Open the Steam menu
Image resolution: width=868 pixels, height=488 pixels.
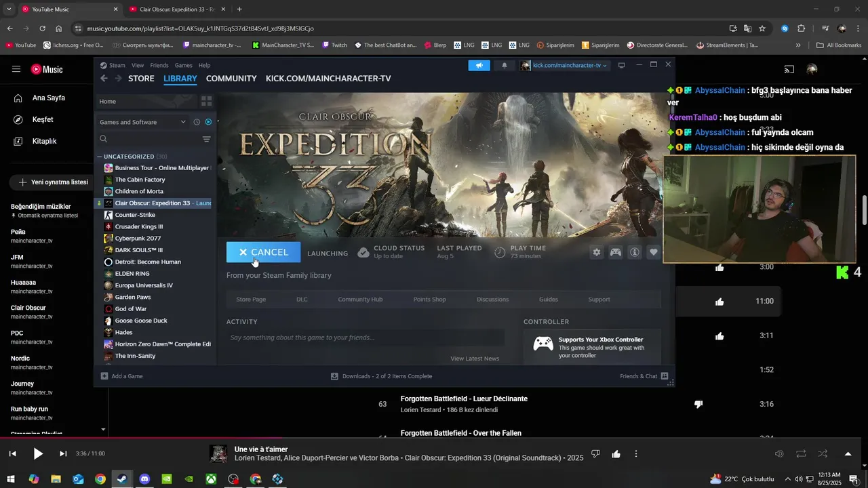coord(113,65)
